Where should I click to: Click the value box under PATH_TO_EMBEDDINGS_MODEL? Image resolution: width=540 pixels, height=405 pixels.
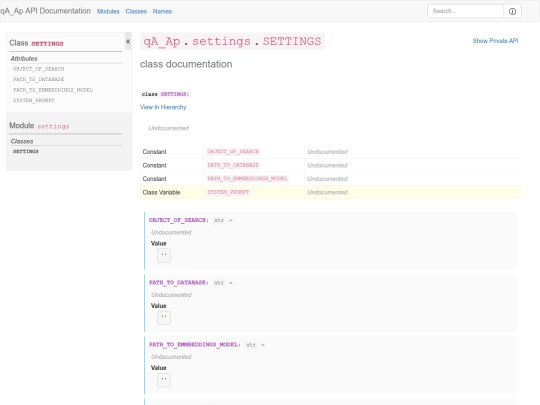click(164, 380)
